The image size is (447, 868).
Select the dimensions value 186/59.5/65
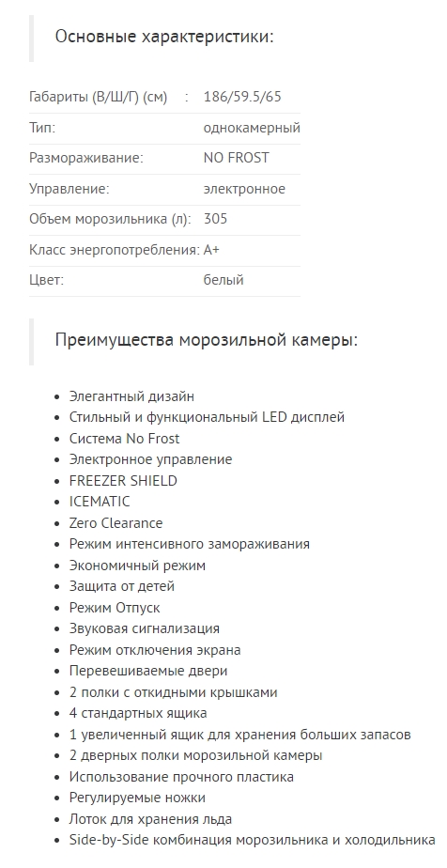[x=242, y=97]
